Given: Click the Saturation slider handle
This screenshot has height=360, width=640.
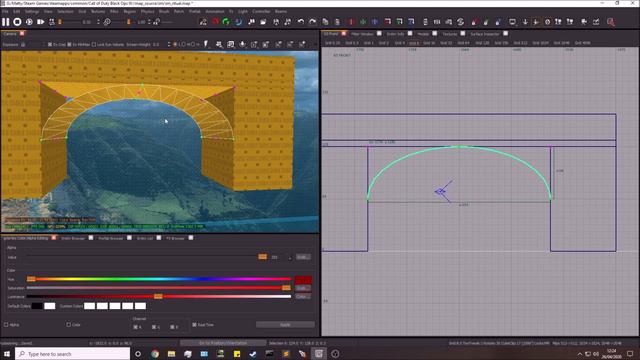Looking at the screenshot, I should point(287,288).
